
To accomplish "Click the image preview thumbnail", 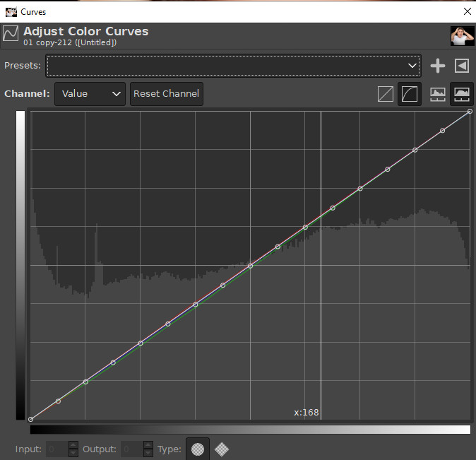I will coord(462,36).
